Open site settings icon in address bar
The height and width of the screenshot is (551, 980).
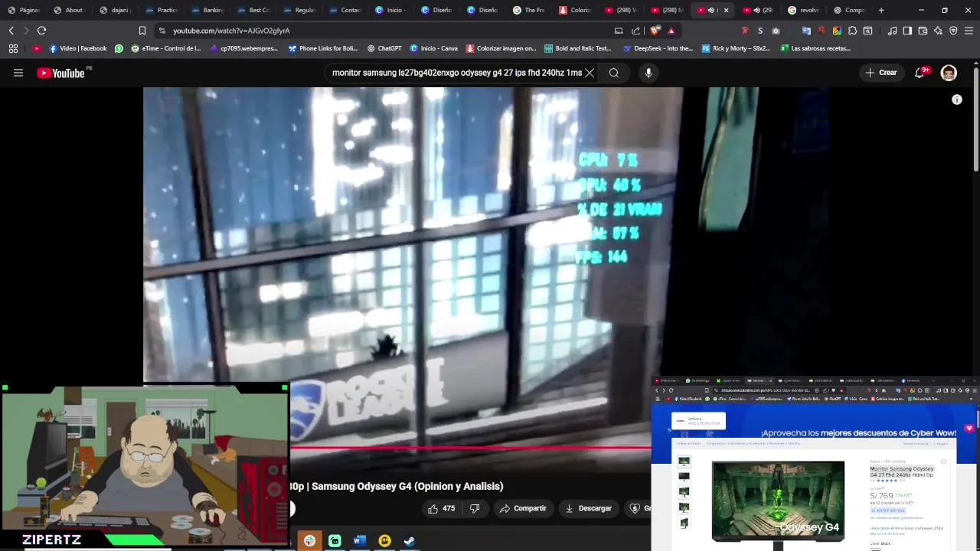click(x=161, y=31)
